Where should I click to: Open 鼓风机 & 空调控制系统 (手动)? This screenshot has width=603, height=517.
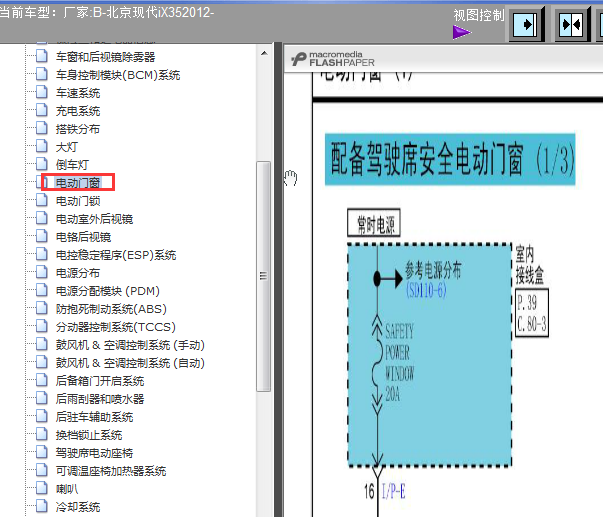[130, 345]
